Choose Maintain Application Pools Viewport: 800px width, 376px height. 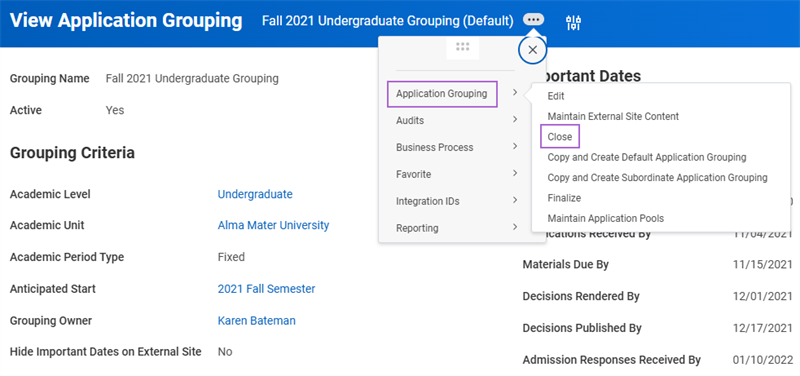point(606,218)
